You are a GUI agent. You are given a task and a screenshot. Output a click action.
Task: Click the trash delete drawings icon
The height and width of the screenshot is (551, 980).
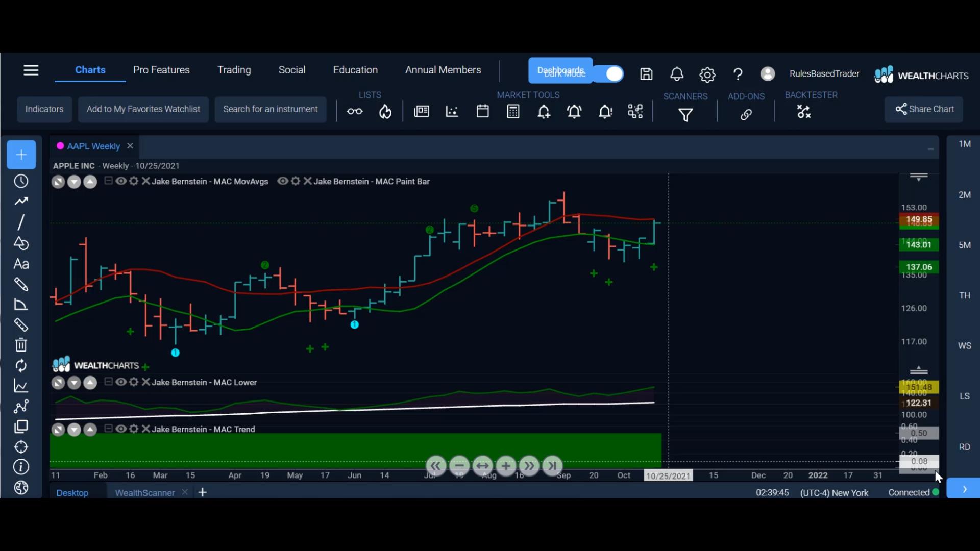21,345
